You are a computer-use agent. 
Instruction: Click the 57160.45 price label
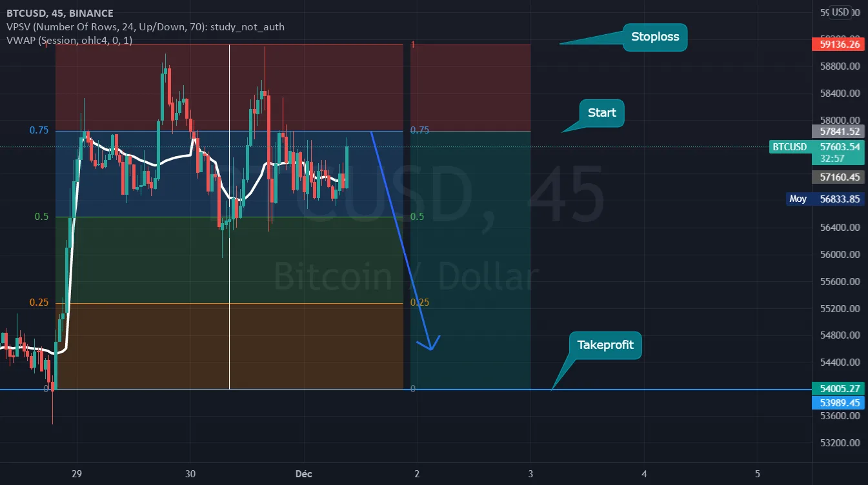pyautogui.click(x=837, y=177)
